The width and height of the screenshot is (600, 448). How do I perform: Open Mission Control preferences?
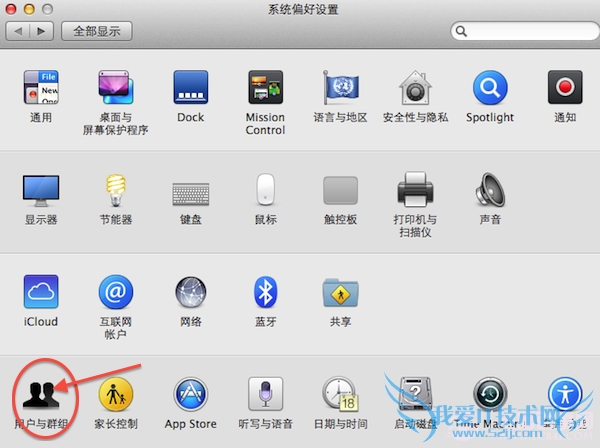[x=266, y=87]
